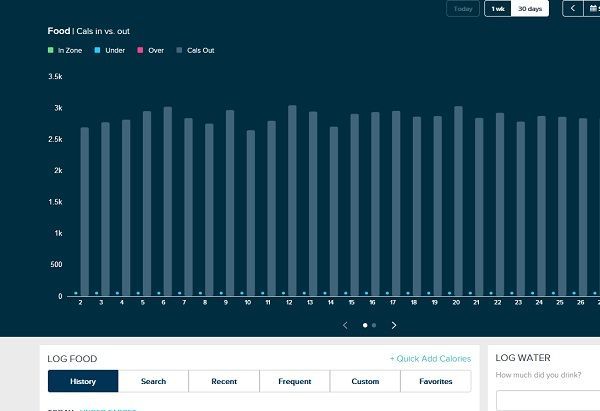Click the Over pink legend swatch
The width and height of the screenshot is (600, 411).
coord(140,50)
